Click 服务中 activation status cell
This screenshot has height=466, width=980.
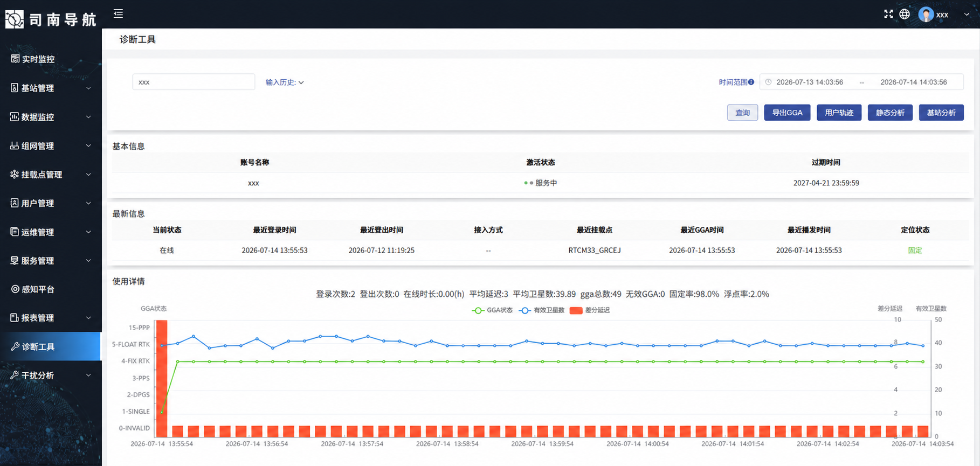(541, 183)
